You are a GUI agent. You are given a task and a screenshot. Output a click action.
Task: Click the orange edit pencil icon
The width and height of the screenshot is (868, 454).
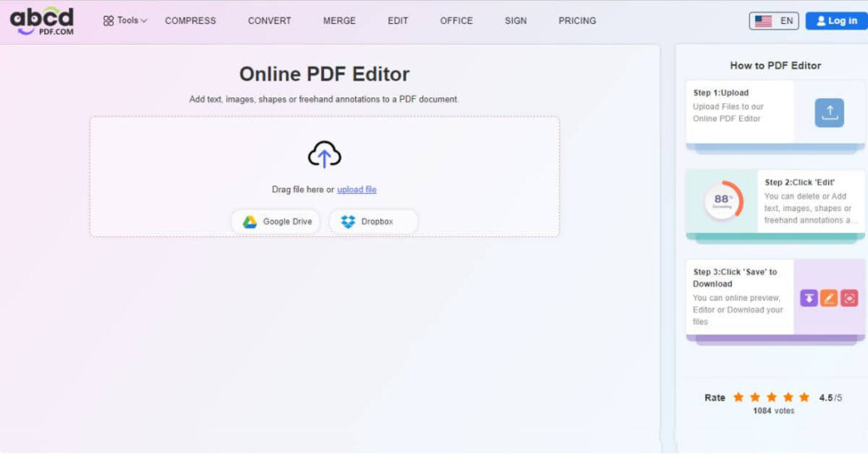829,298
